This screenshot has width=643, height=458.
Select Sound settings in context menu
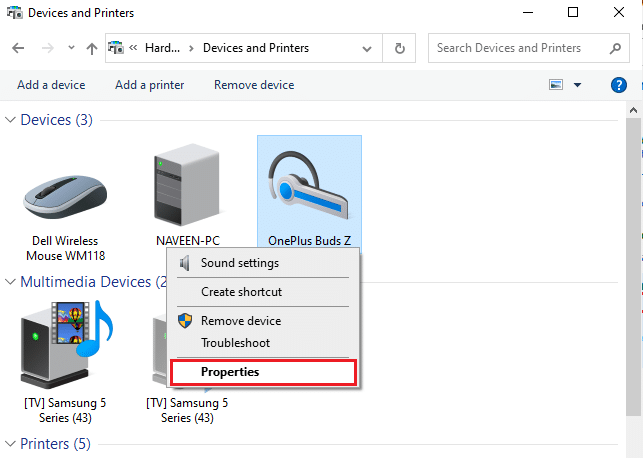coord(239,263)
